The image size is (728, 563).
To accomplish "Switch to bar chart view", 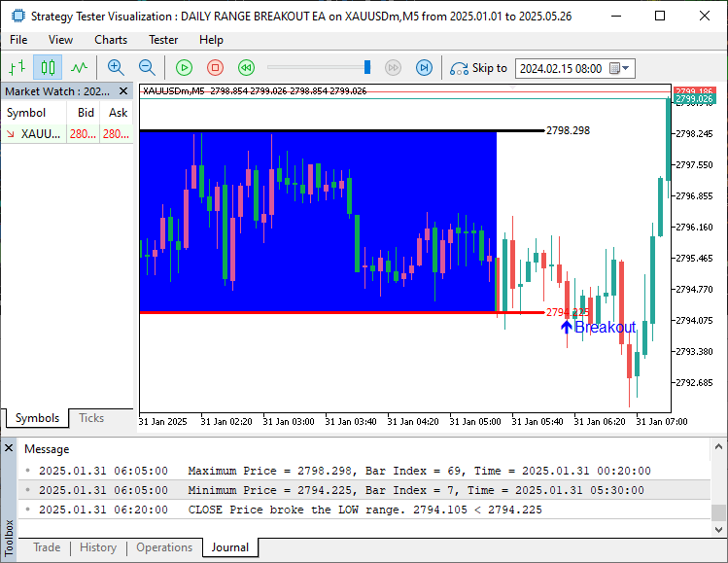I will click(x=17, y=67).
